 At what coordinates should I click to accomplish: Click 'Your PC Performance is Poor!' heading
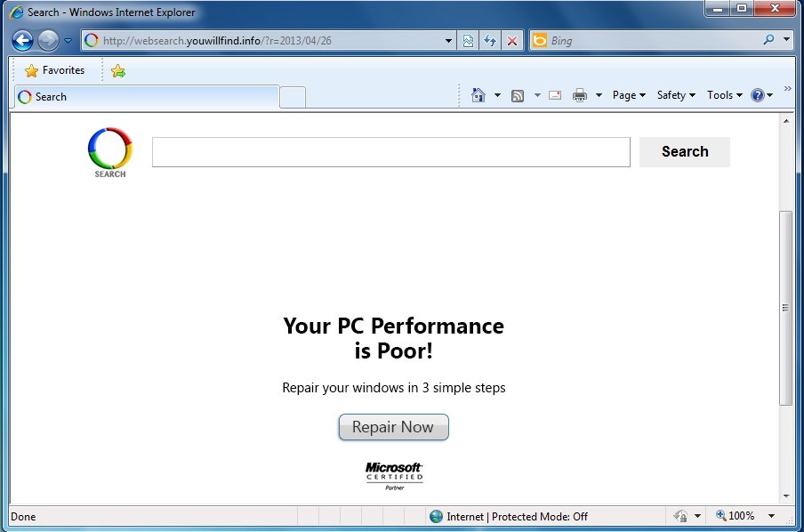pos(394,338)
